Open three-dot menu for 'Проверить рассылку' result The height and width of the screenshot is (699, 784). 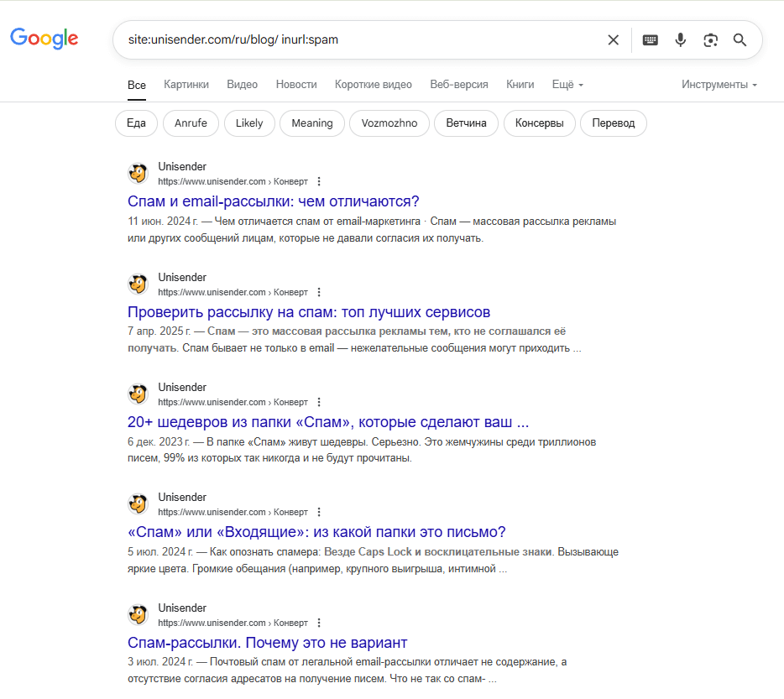click(x=319, y=292)
